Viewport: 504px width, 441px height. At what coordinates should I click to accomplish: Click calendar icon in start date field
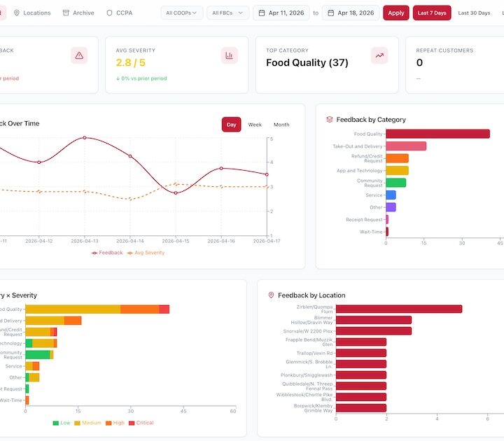[x=262, y=13]
